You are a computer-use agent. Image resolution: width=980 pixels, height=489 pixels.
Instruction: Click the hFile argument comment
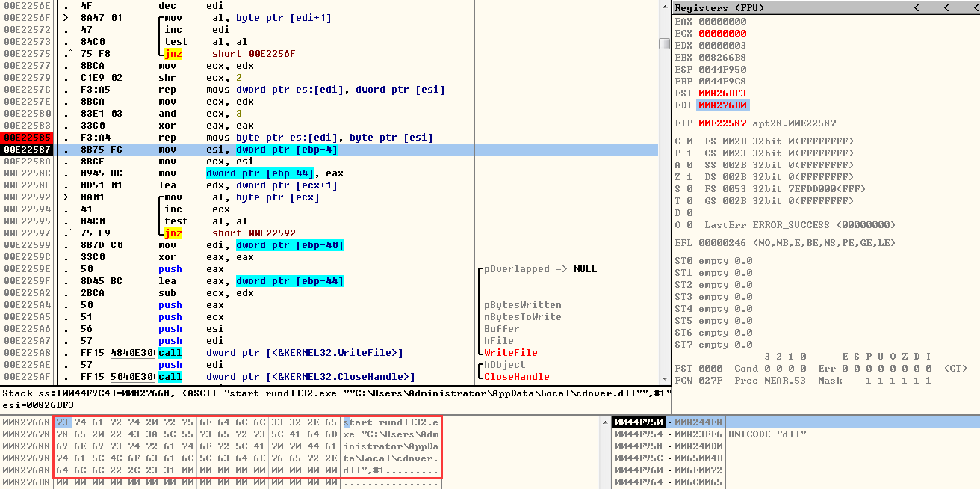tap(499, 341)
